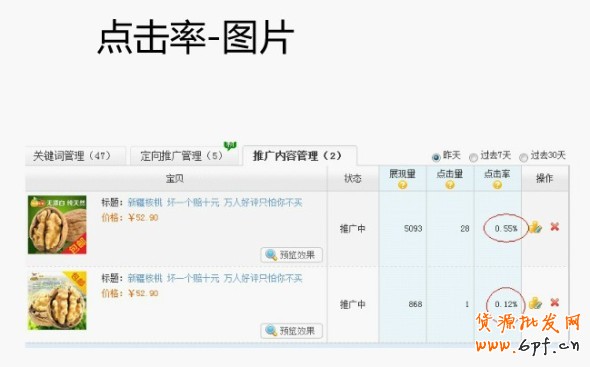The image size is (590, 367).
Task: Select the 昨天 radio button
Action: (436, 157)
